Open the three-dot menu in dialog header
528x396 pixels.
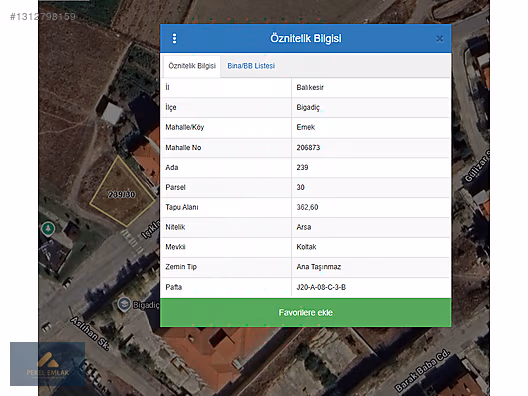pyautogui.click(x=174, y=38)
